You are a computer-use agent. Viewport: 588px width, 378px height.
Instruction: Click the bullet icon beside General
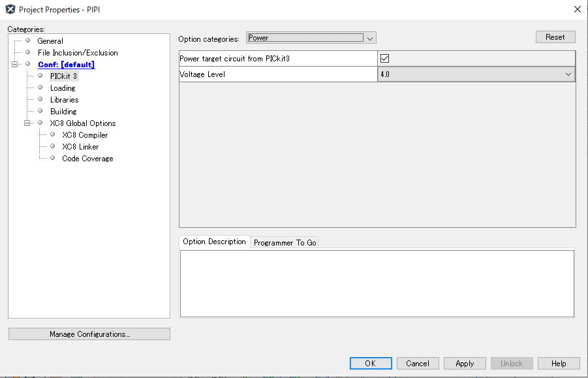point(28,40)
